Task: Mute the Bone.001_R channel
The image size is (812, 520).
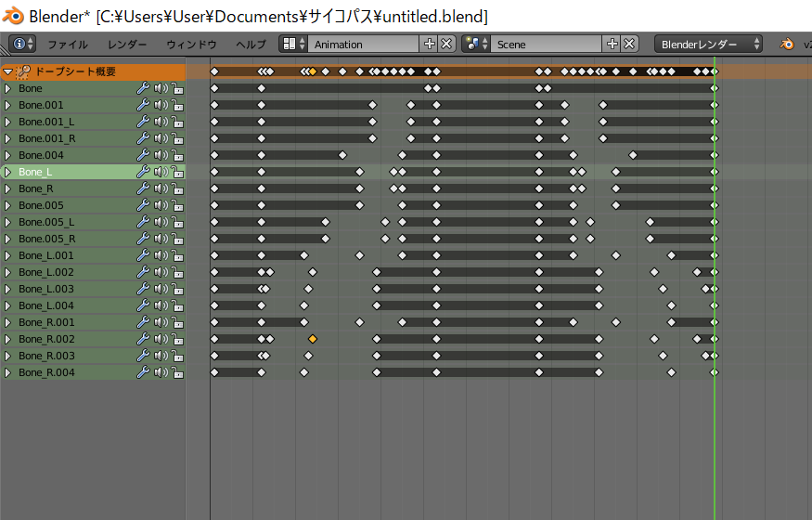Action: coord(161,138)
